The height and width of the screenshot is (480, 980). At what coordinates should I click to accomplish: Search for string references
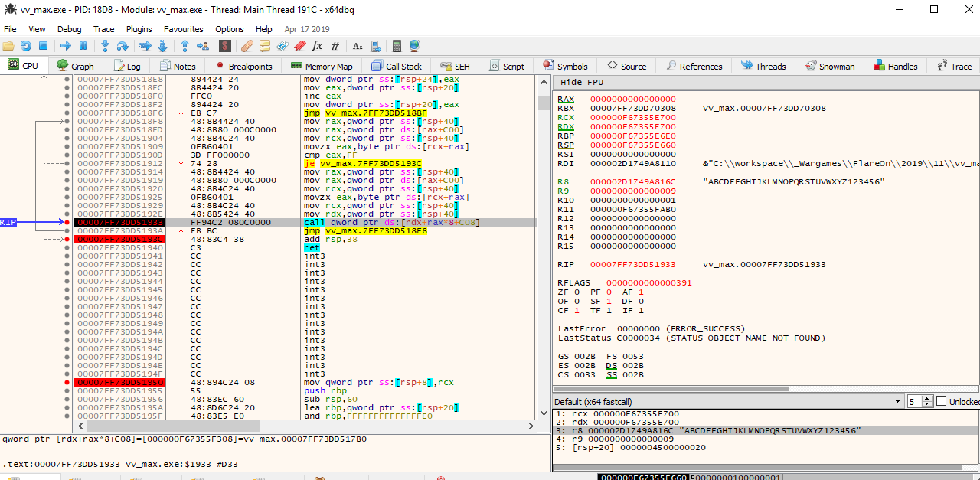[x=358, y=46]
